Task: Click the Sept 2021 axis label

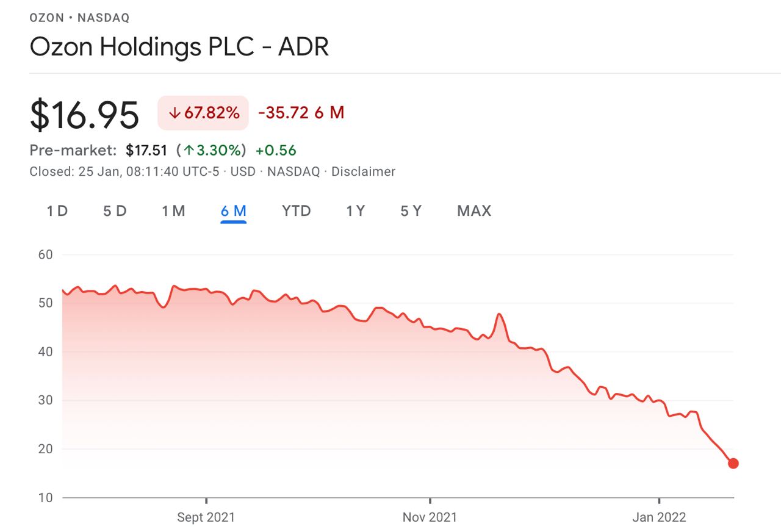Action: [x=206, y=517]
